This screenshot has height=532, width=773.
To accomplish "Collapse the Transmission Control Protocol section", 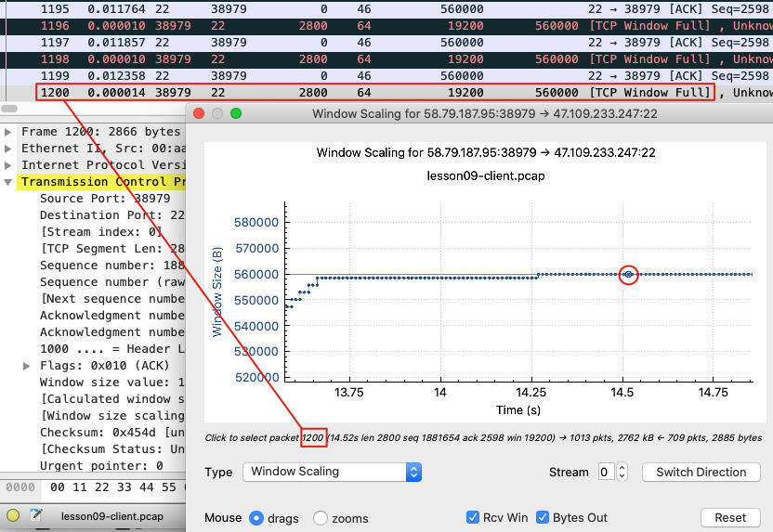I will coord(9,182).
